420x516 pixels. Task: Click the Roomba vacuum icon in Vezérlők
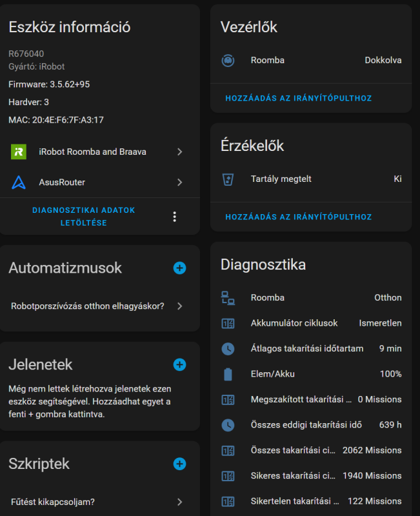[227, 60]
